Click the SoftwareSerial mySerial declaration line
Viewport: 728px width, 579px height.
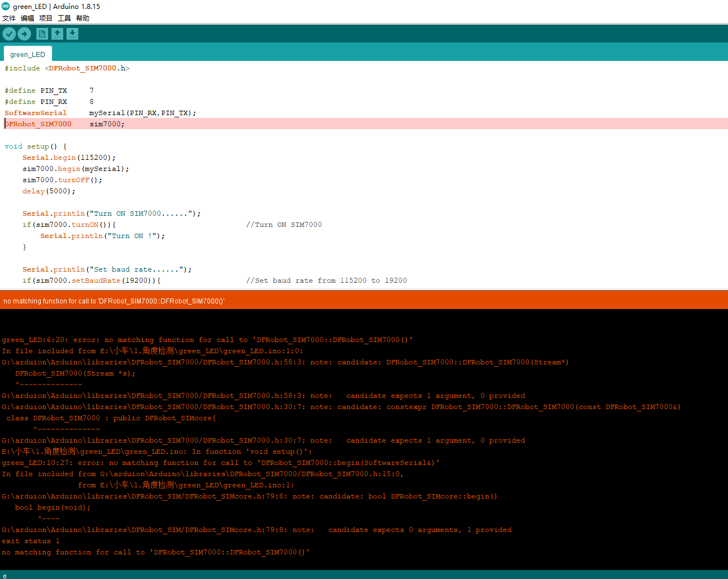pos(101,113)
